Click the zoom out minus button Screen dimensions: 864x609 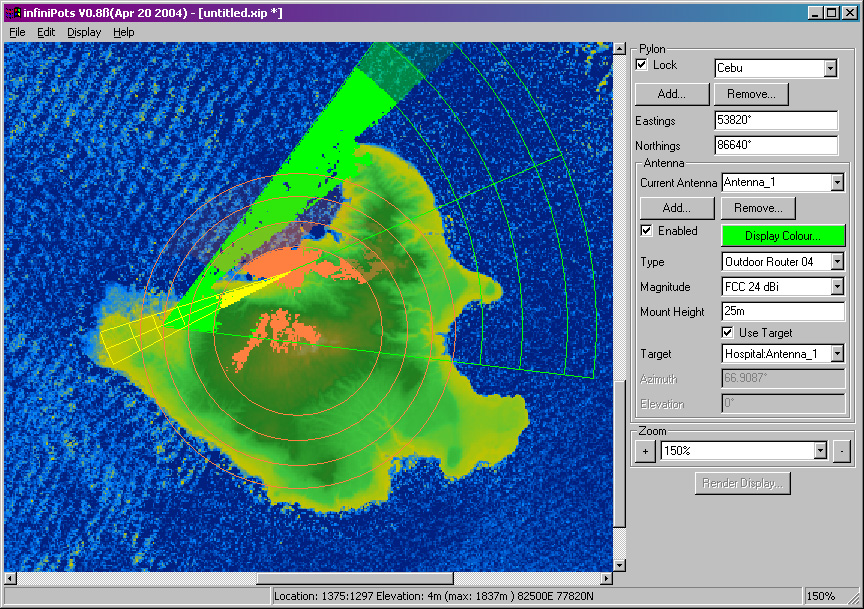click(841, 451)
